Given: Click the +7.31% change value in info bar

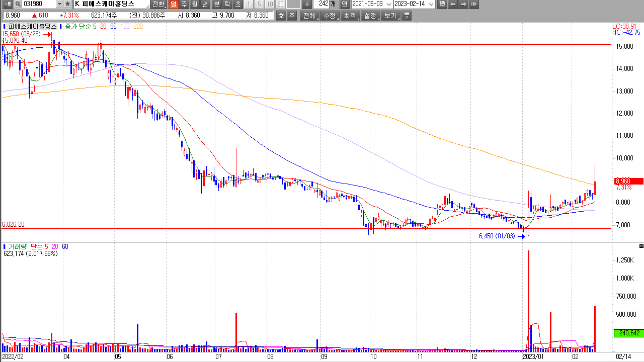Looking at the screenshot, I should click(69, 16).
